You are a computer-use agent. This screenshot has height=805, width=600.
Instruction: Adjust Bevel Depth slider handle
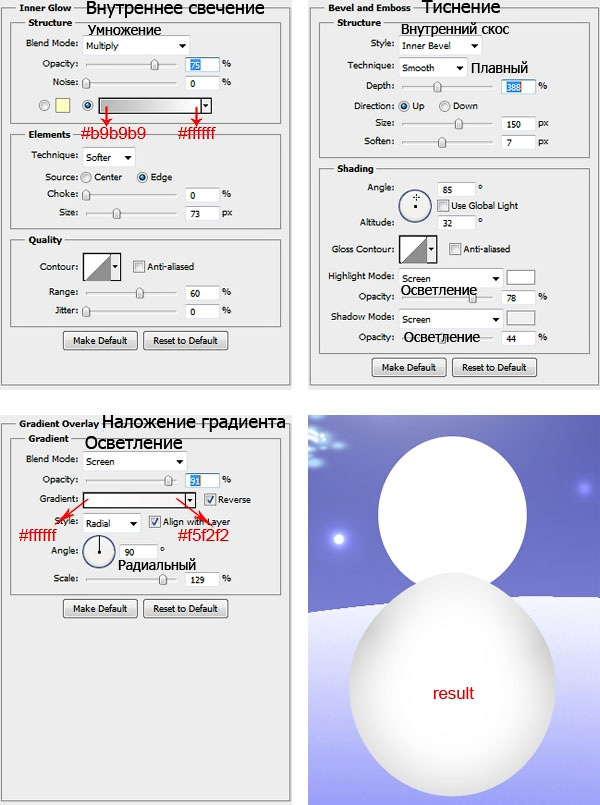[437, 87]
